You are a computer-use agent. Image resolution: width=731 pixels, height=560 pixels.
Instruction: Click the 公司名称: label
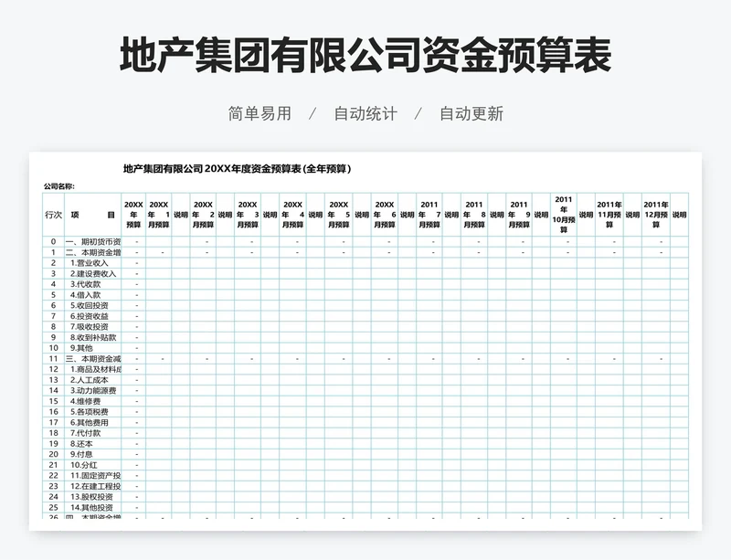[58, 186]
